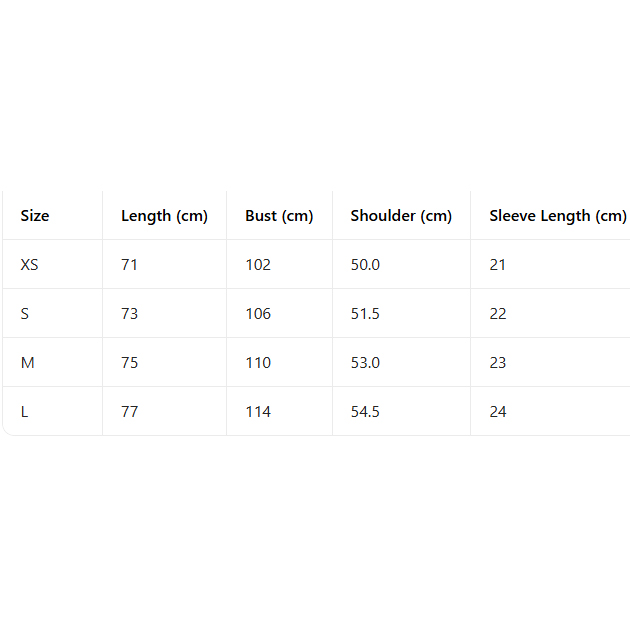Click the Bust (cm) header
The image size is (630, 629).
[279, 216]
